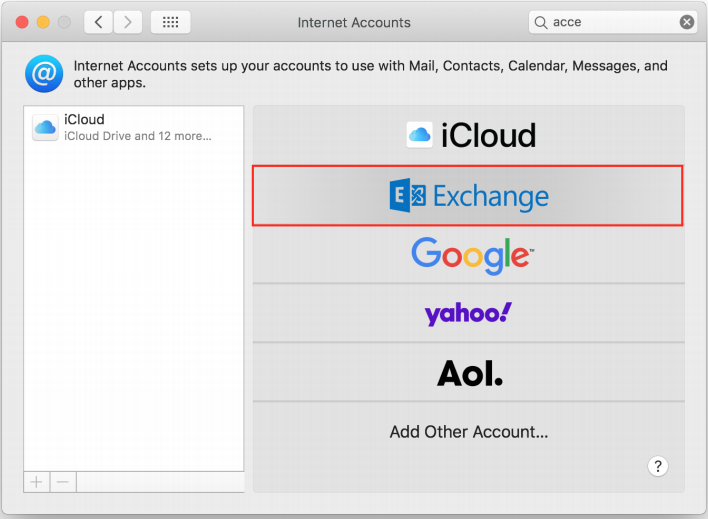
Task: Click 'iCloud Drive and 12 more...' text
Action: point(138,136)
